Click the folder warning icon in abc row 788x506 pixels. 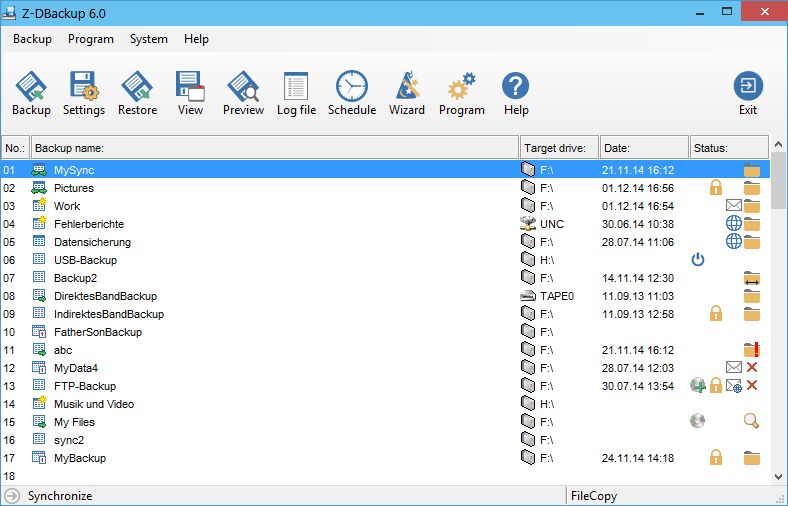(752, 349)
